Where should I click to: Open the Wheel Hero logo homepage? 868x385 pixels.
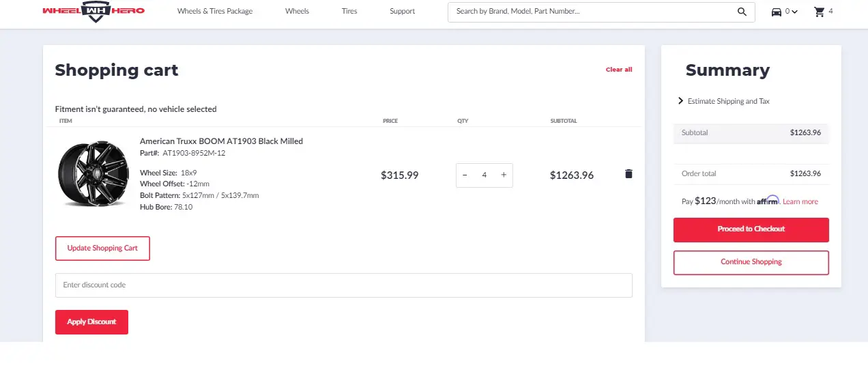93,11
